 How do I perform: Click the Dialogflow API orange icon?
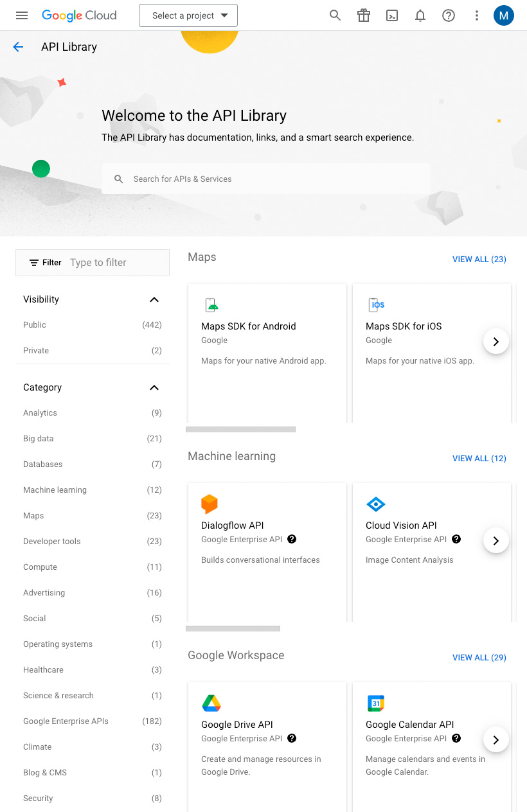coord(210,504)
